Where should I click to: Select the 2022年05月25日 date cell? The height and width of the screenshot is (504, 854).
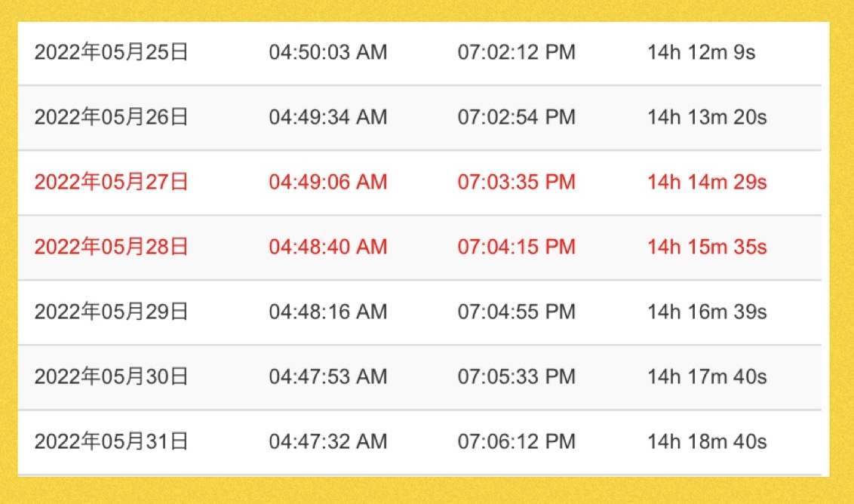pyautogui.click(x=111, y=52)
